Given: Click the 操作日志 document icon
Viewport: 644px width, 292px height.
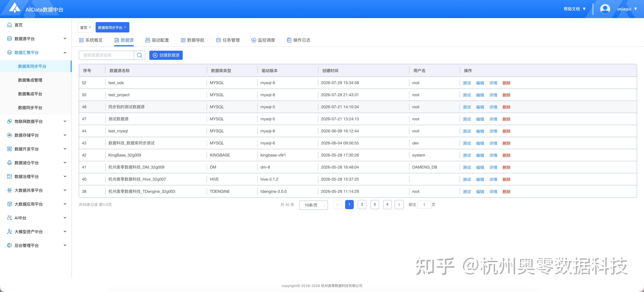Looking at the screenshot, I should point(289,40).
